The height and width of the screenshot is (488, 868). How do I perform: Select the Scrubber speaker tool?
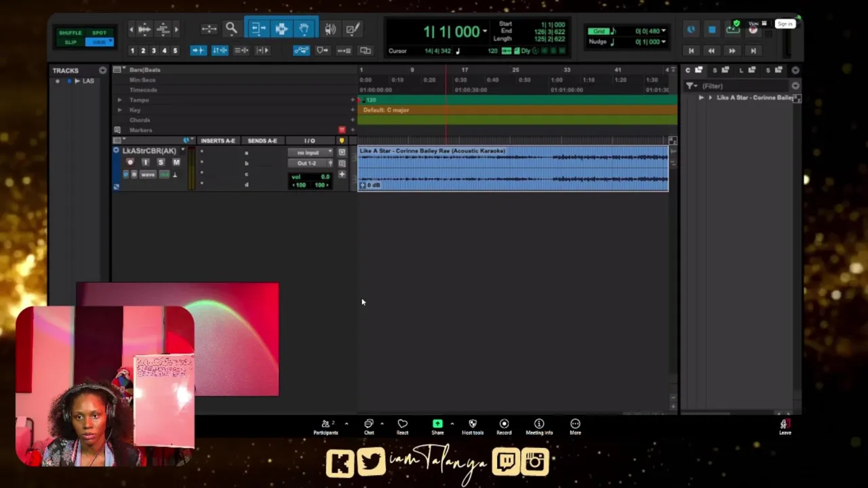click(x=330, y=29)
